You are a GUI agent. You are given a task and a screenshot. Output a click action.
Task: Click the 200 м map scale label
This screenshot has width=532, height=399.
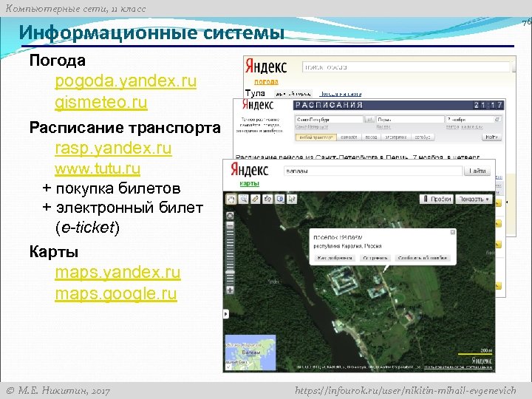486,350
